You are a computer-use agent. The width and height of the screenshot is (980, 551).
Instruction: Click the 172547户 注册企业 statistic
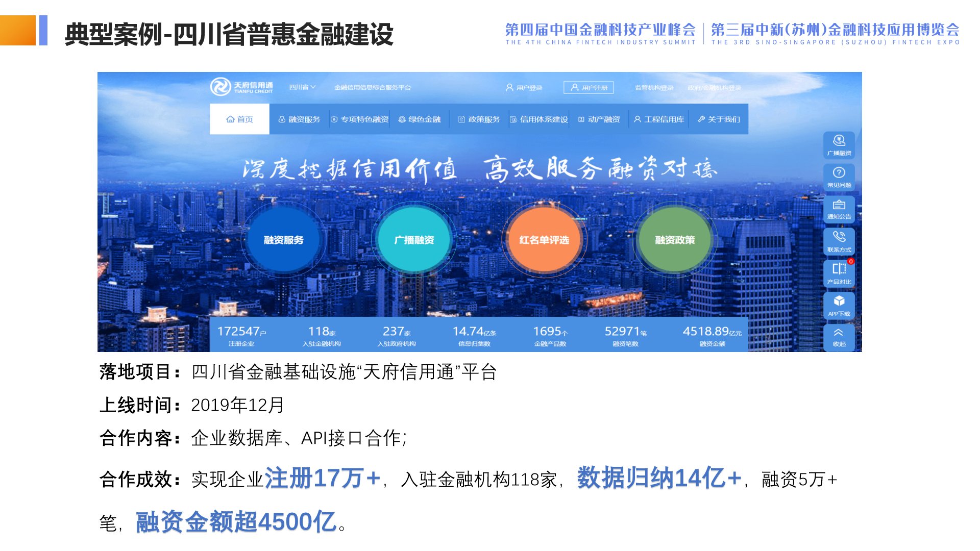(241, 336)
